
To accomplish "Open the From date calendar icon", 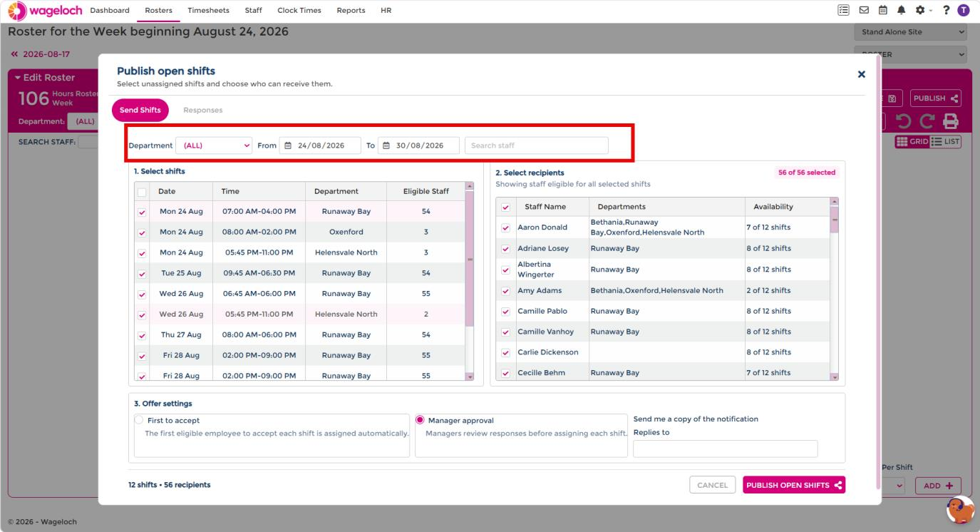I will pyautogui.click(x=288, y=145).
